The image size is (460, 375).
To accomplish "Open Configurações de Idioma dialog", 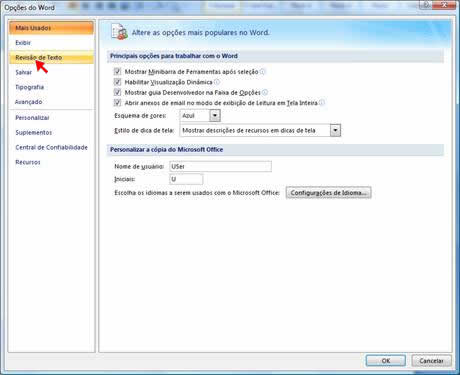I will pyautogui.click(x=328, y=193).
